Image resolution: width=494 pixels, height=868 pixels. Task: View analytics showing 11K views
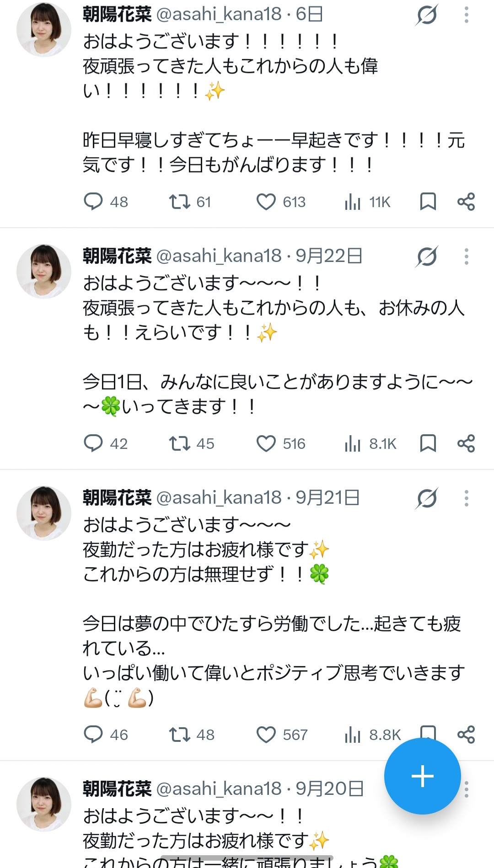point(368,202)
